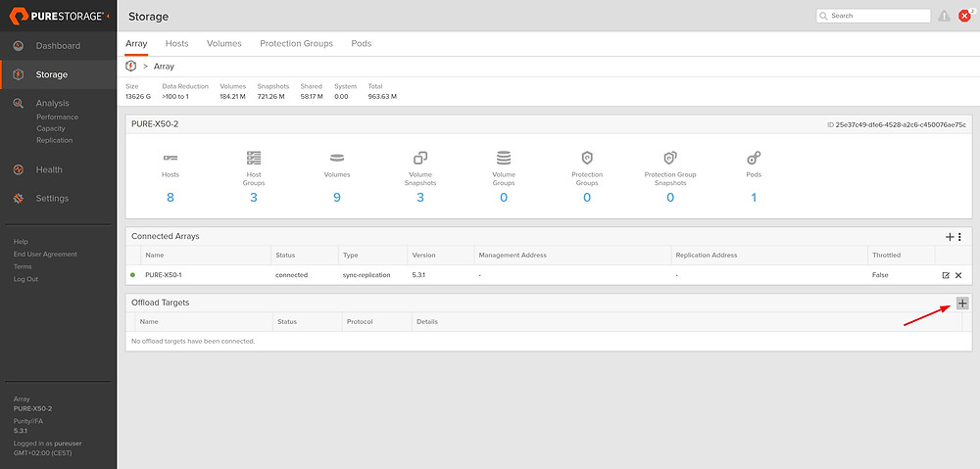Click the search magnifier icon
Viewport: 980px width, 469px height.
tap(824, 16)
